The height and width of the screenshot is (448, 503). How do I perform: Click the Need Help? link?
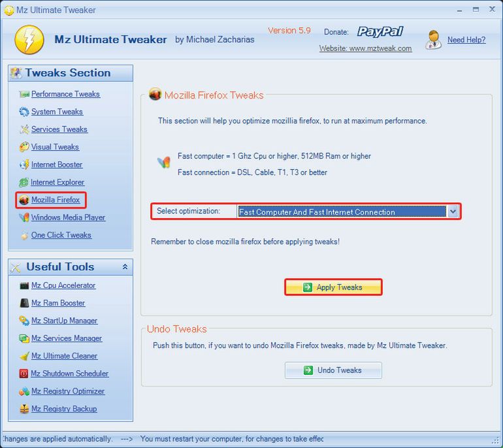click(x=466, y=40)
